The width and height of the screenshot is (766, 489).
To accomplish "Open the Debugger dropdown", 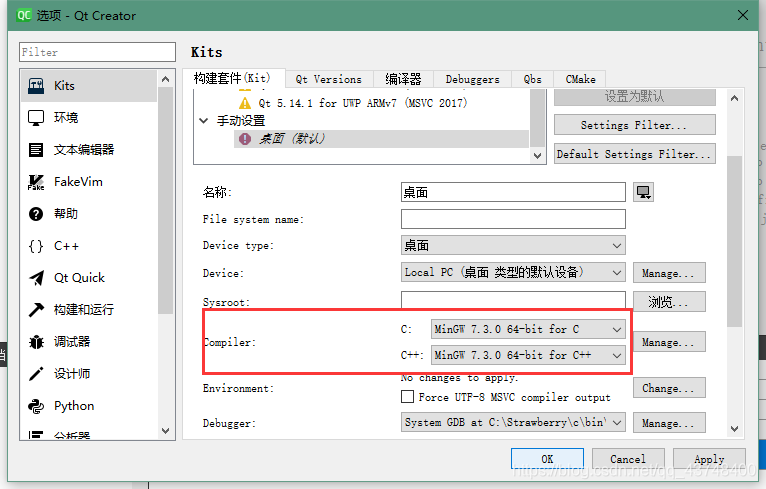I will pos(513,423).
